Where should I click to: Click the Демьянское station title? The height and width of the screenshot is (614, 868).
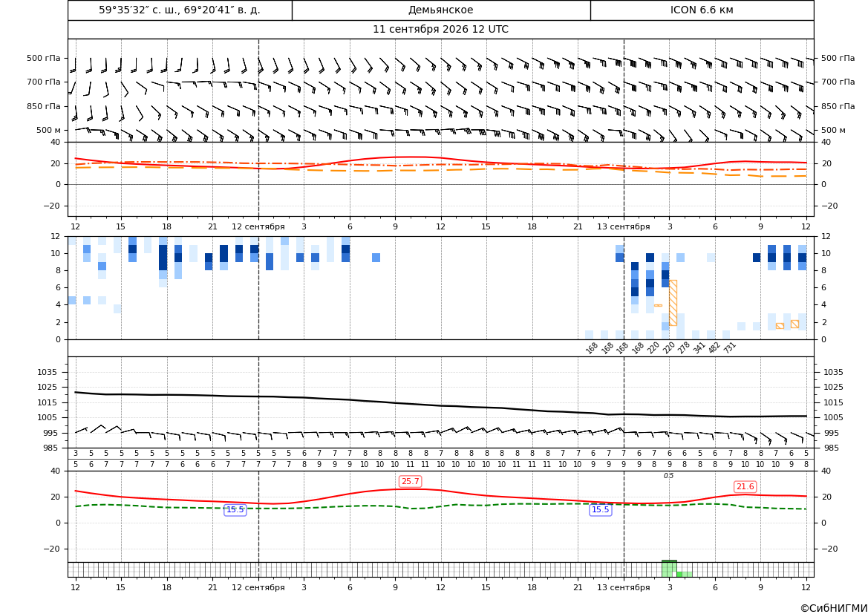pyautogui.click(x=440, y=10)
